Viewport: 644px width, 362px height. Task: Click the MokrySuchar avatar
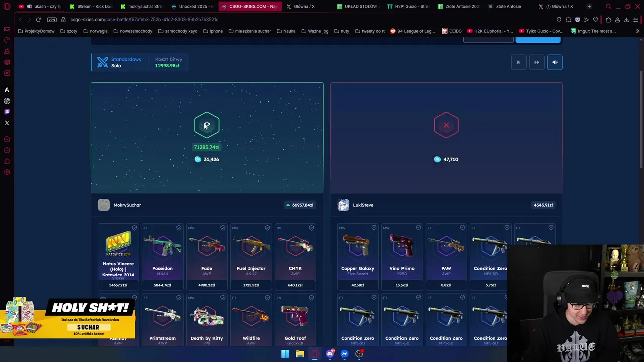(x=104, y=205)
